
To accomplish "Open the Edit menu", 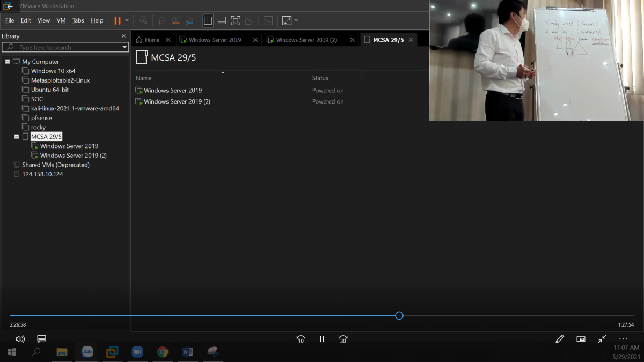I will click(26, 20).
